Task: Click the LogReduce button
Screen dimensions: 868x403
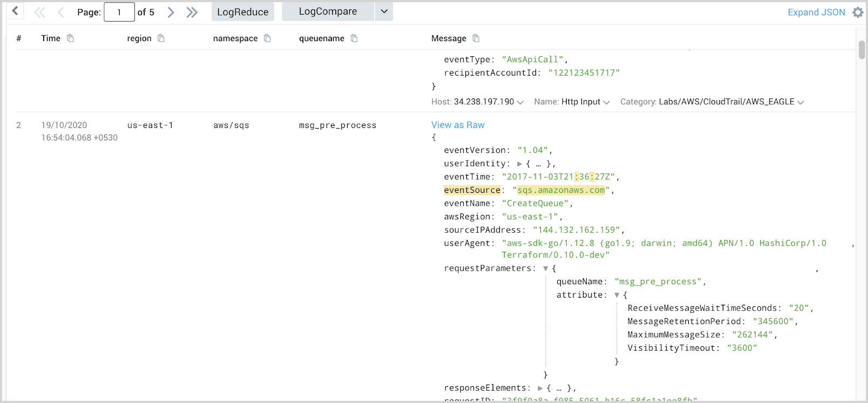Action: [x=242, y=12]
